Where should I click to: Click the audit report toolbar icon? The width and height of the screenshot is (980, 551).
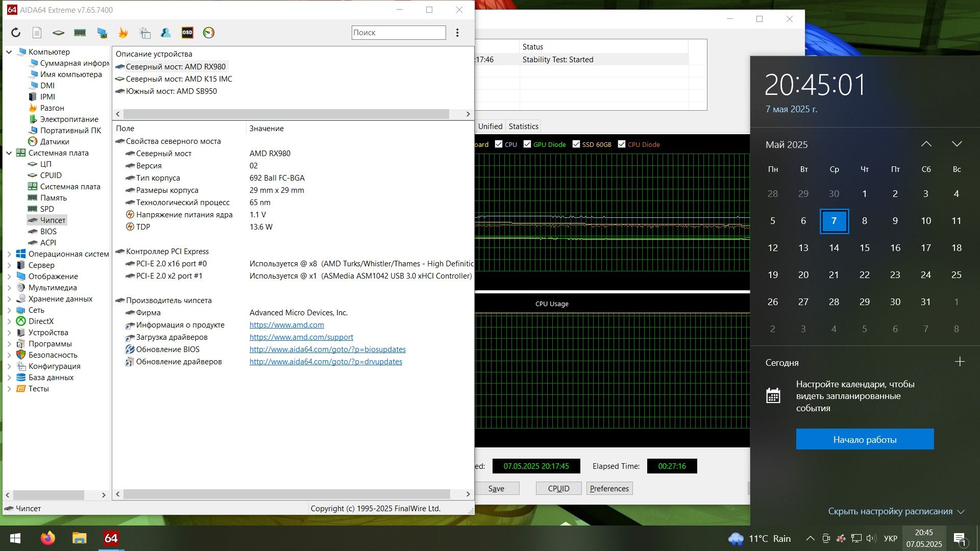pyautogui.click(x=145, y=33)
